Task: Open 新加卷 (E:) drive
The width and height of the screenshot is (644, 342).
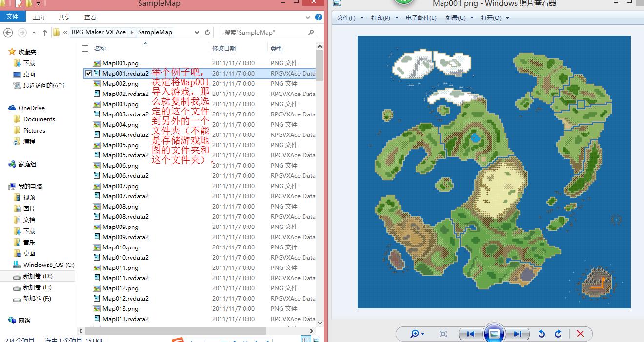Action: 33,287
